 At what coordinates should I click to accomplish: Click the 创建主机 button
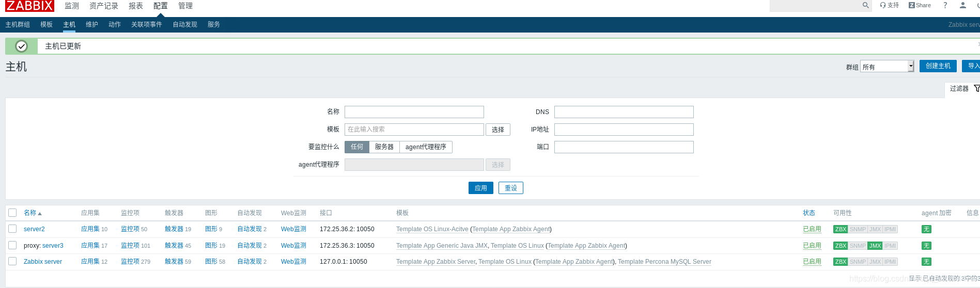pos(938,66)
